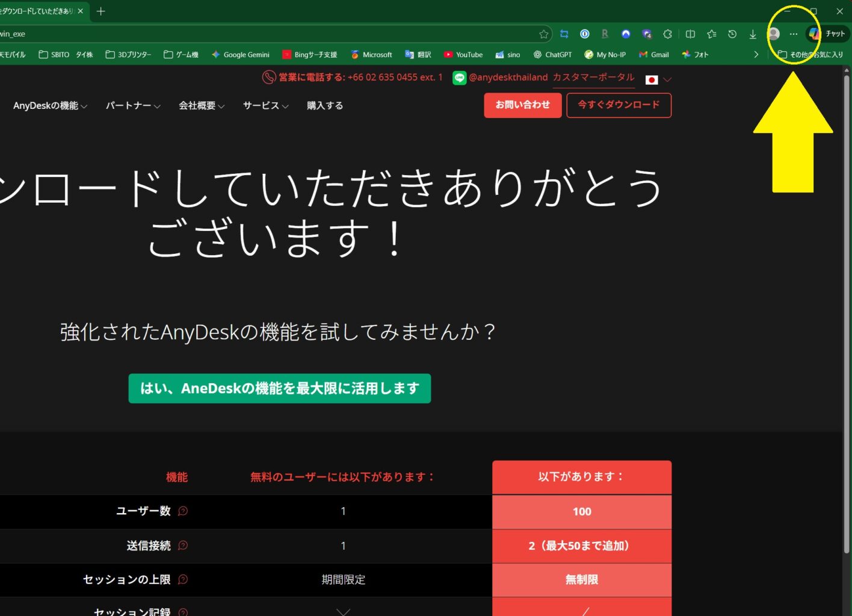Open the Extensions puzzle-piece icon
Viewport: 852px width, 616px height.
(x=667, y=34)
